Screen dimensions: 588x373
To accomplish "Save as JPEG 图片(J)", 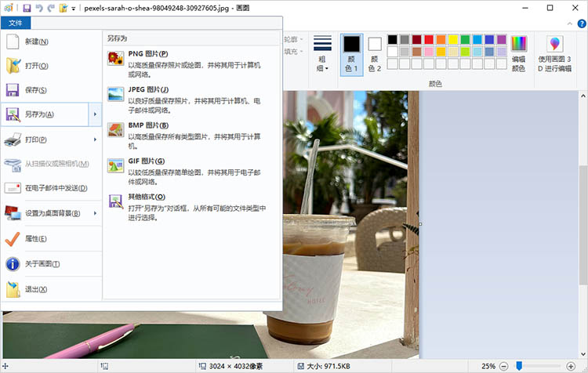I will (192, 100).
